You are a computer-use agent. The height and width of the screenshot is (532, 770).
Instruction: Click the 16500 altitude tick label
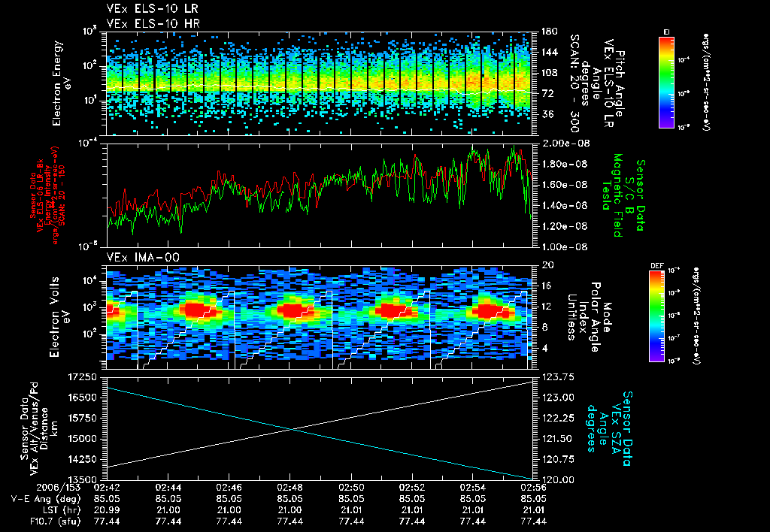(x=83, y=397)
